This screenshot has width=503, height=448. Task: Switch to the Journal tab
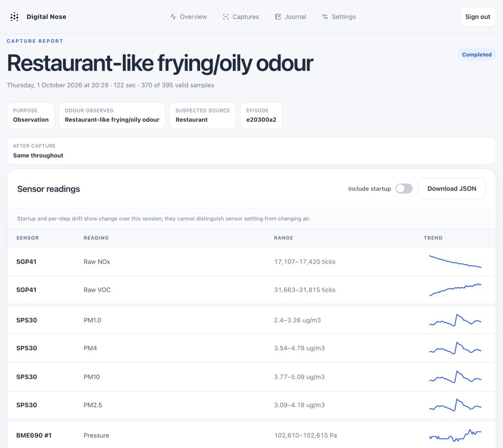pos(291,17)
